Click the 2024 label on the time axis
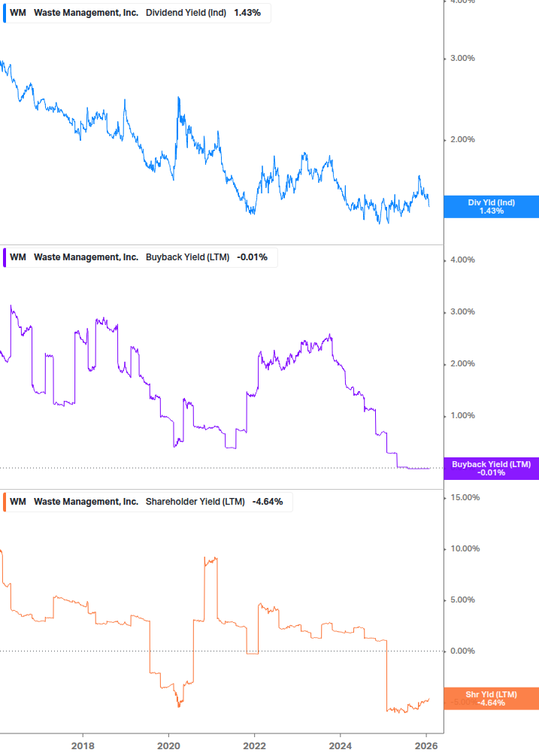 point(341,744)
